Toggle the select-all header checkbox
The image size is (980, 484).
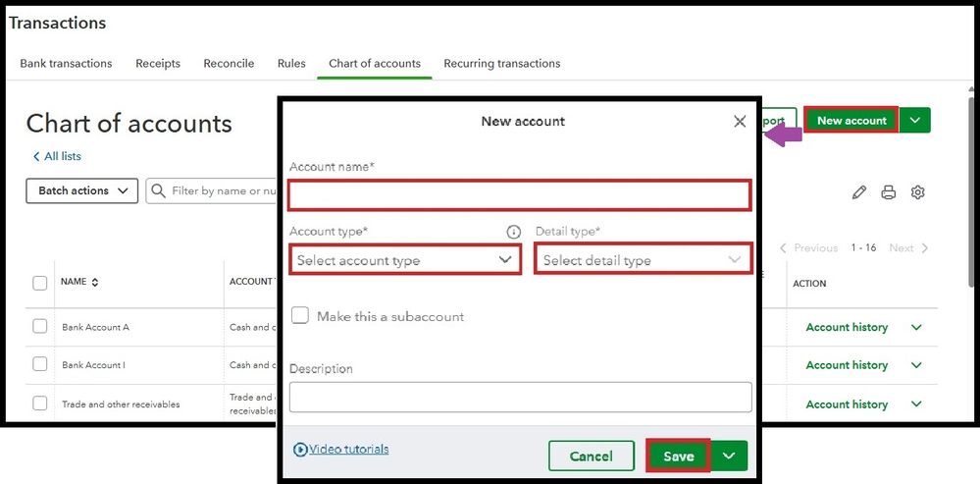pyautogui.click(x=40, y=283)
